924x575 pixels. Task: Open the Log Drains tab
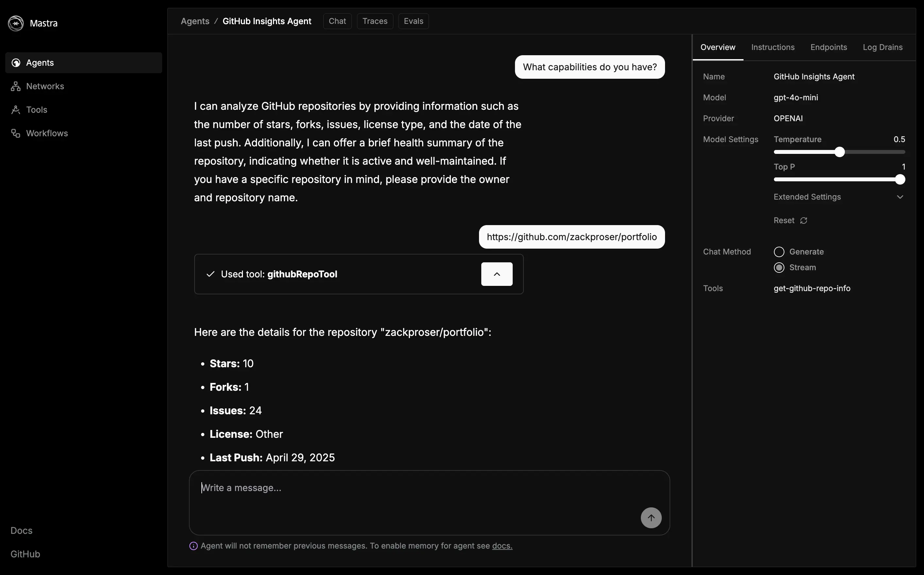click(882, 47)
